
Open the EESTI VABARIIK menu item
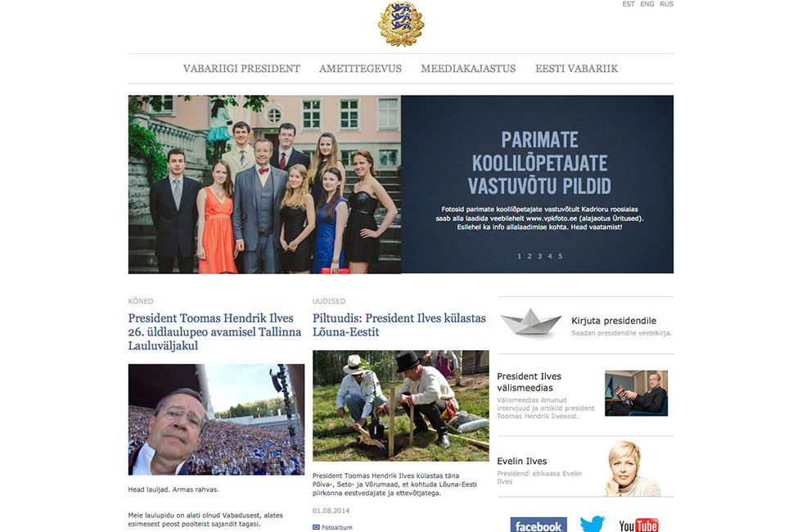(x=576, y=69)
